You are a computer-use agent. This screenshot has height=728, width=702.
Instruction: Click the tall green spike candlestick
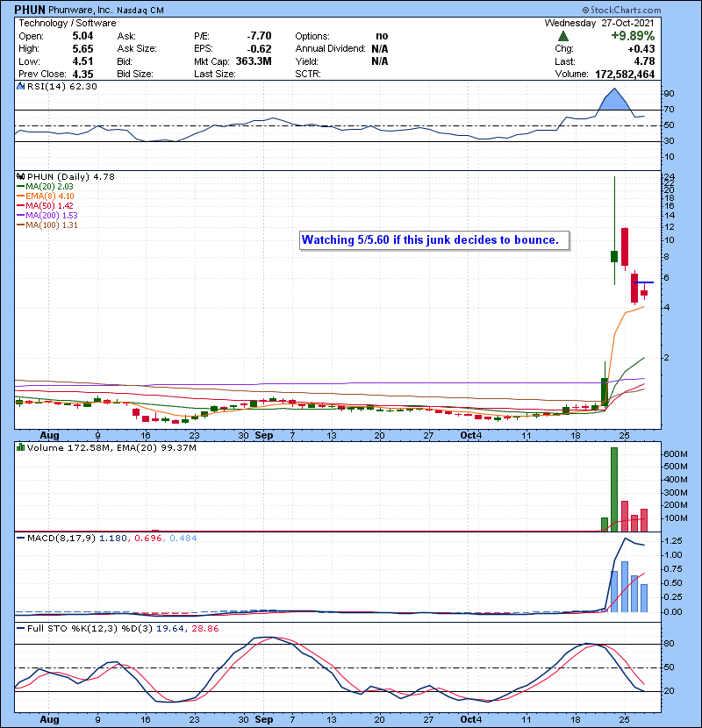(x=614, y=231)
